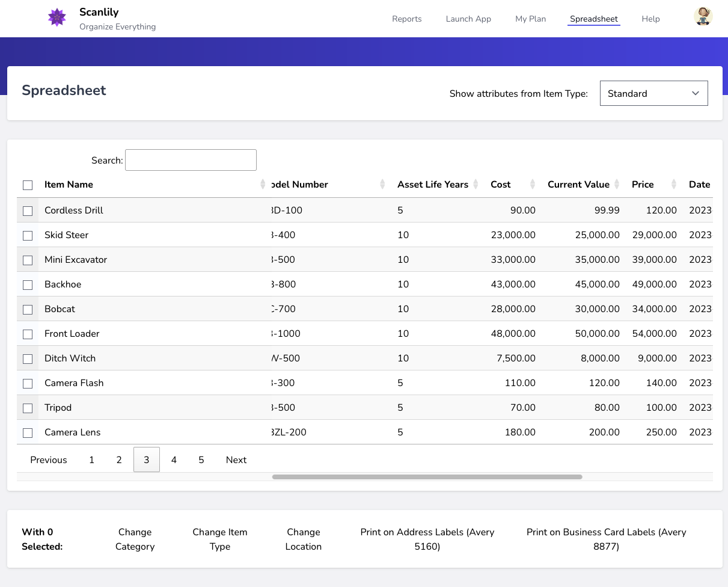This screenshot has height=587, width=728.
Task: Open the My Plan menu item
Action: 530,19
